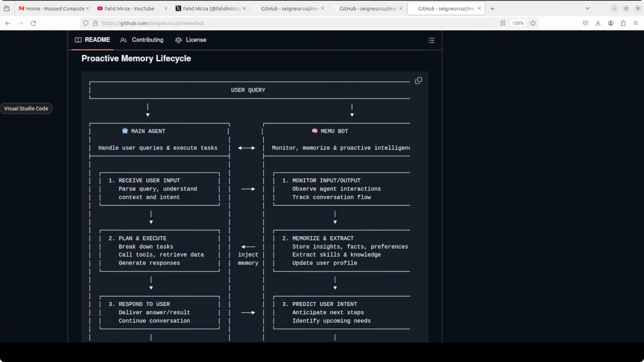The image size is (644, 362).
Task: Save page to Pocket
Action: [585, 23]
